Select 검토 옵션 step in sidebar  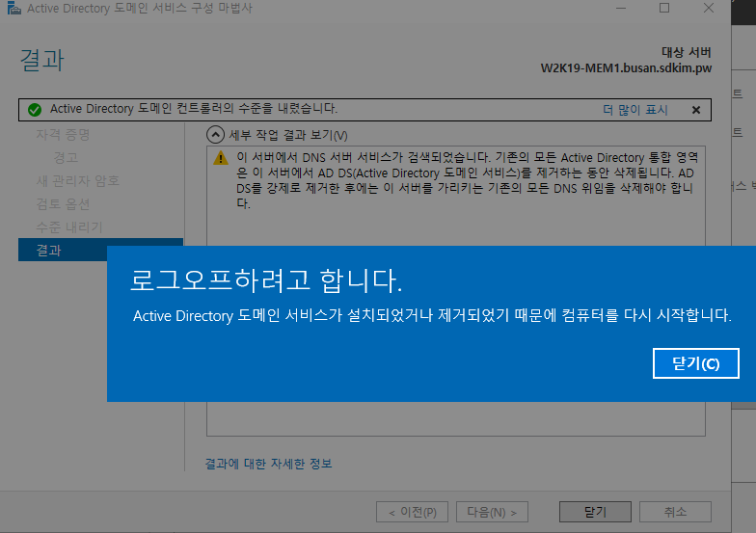[x=63, y=204]
